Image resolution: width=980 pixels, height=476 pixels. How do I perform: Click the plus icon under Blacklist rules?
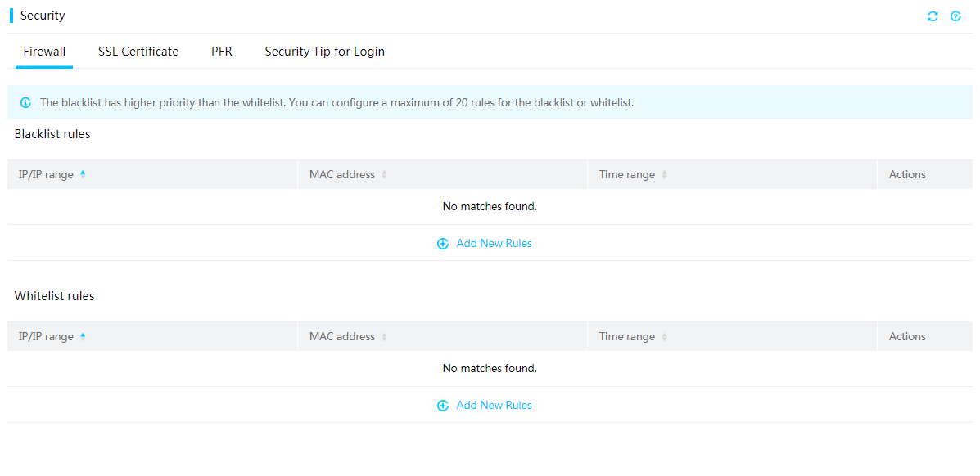click(442, 244)
